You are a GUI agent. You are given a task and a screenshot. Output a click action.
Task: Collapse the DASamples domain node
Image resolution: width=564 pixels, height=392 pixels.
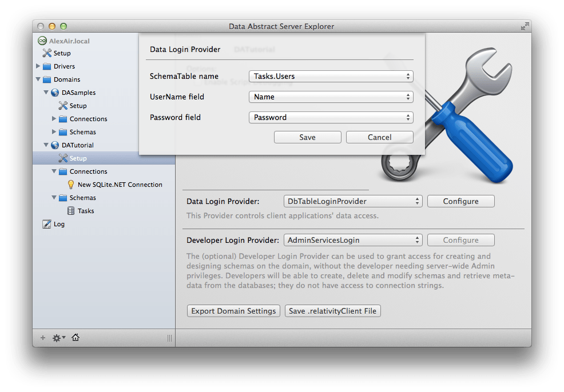tap(46, 93)
